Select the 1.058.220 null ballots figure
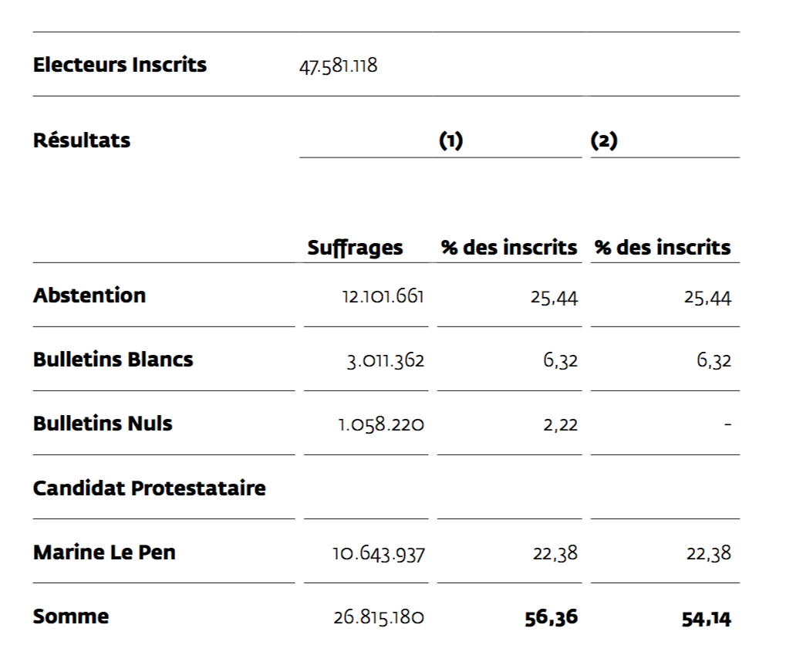This screenshot has height=672, width=803. tap(381, 425)
